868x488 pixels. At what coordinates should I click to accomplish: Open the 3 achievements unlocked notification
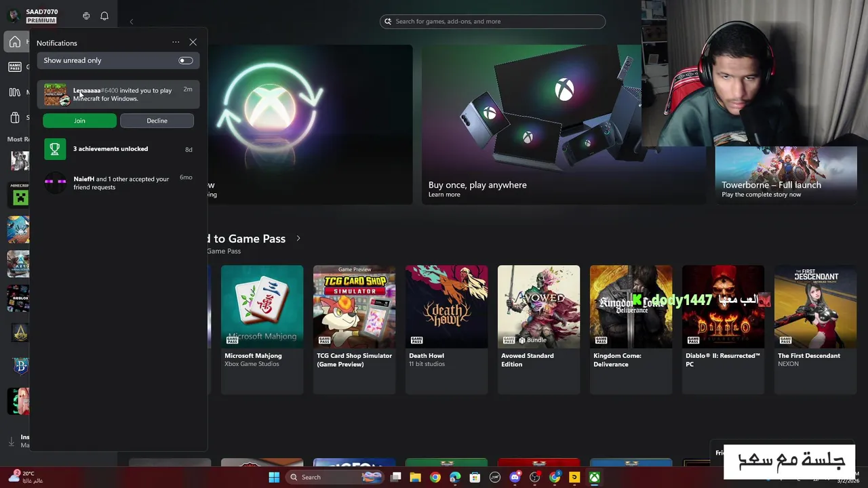click(x=118, y=149)
